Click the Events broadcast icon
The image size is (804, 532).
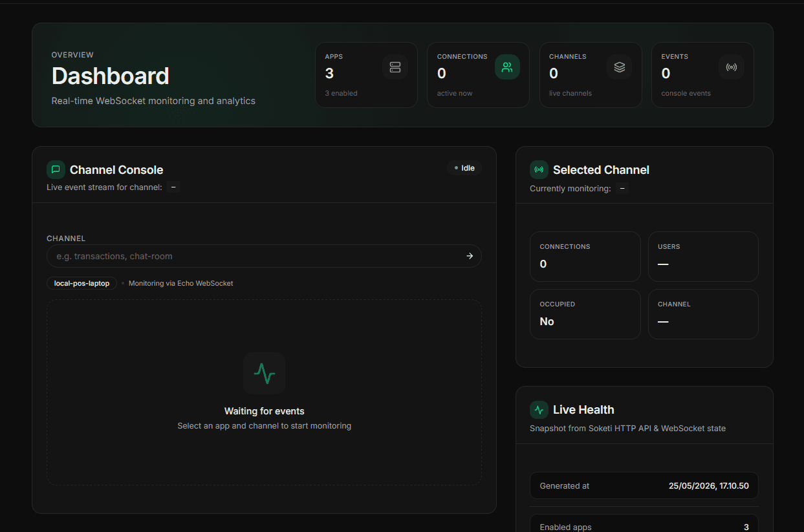click(732, 67)
